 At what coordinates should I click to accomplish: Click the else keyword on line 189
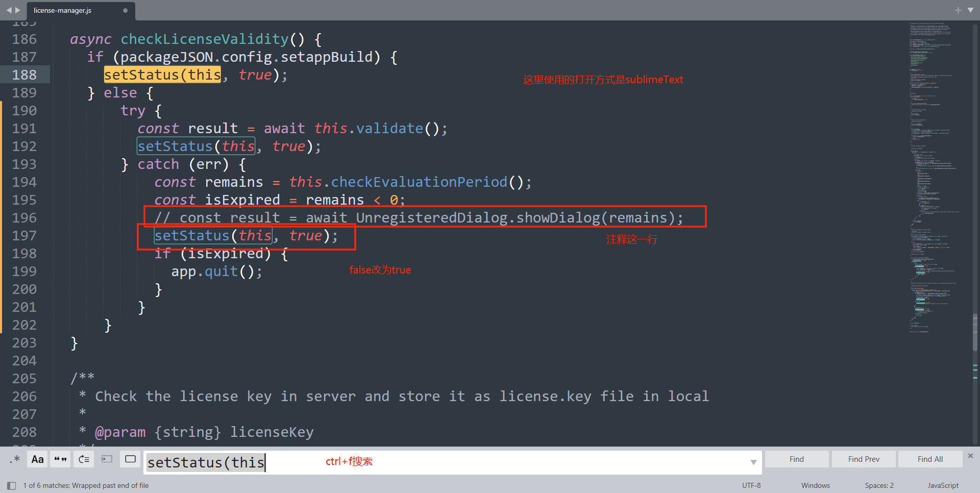[x=120, y=93]
